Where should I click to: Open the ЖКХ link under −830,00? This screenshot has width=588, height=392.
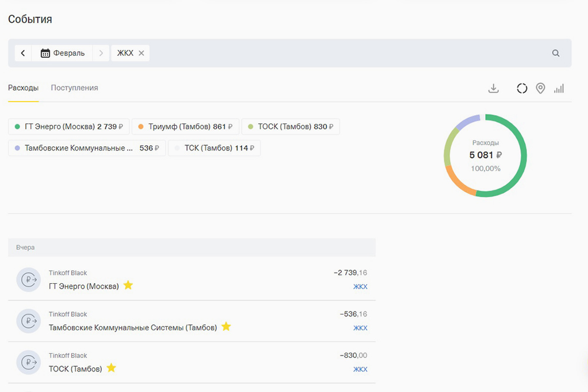pos(360,369)
